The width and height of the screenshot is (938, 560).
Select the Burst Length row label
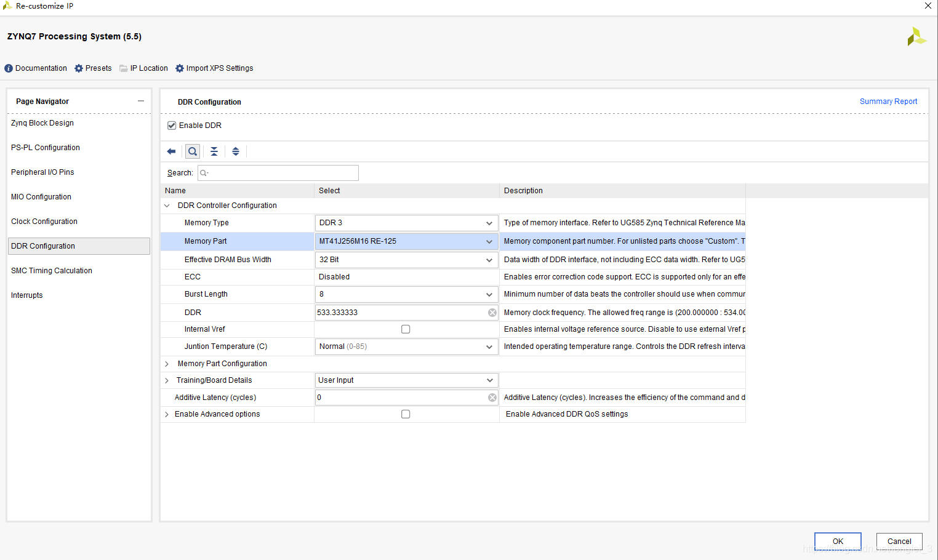click(x=206, y=294)
